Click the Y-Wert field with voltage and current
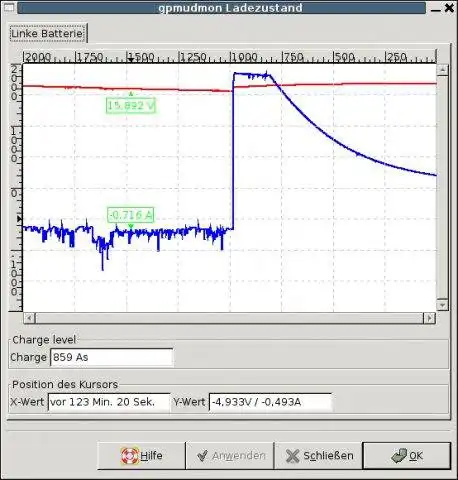Viewport: 458px width, 480px height. pos(270,402)
